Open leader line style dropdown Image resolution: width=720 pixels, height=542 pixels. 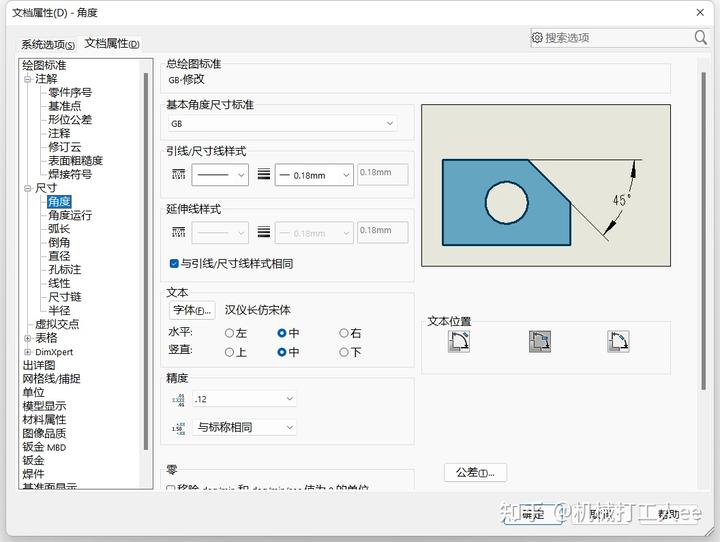tap(220, 175)
